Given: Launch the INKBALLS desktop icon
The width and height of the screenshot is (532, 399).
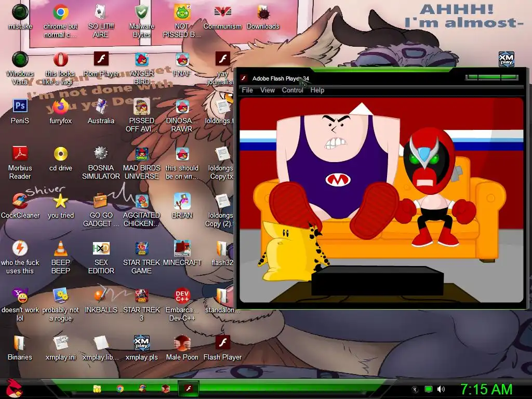Looking at the screenshot, I should coord(101,301).
